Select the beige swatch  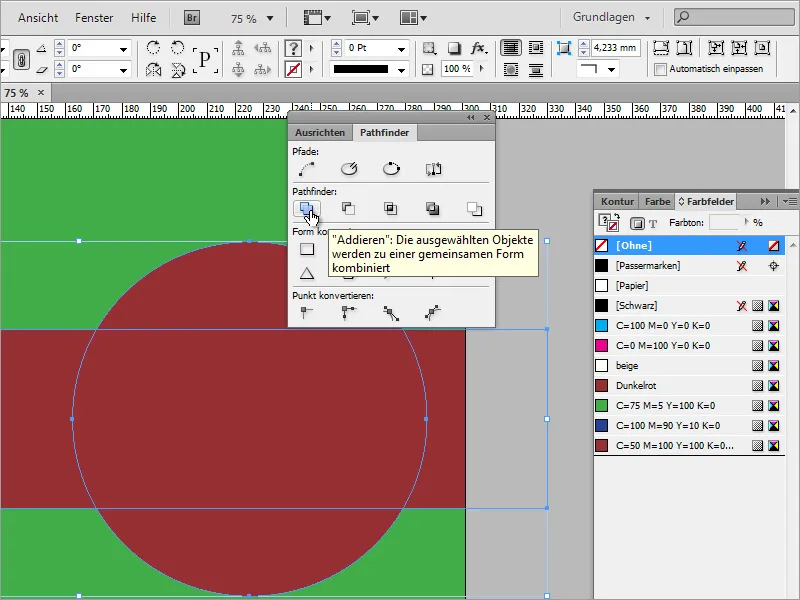tap(689, 366)
